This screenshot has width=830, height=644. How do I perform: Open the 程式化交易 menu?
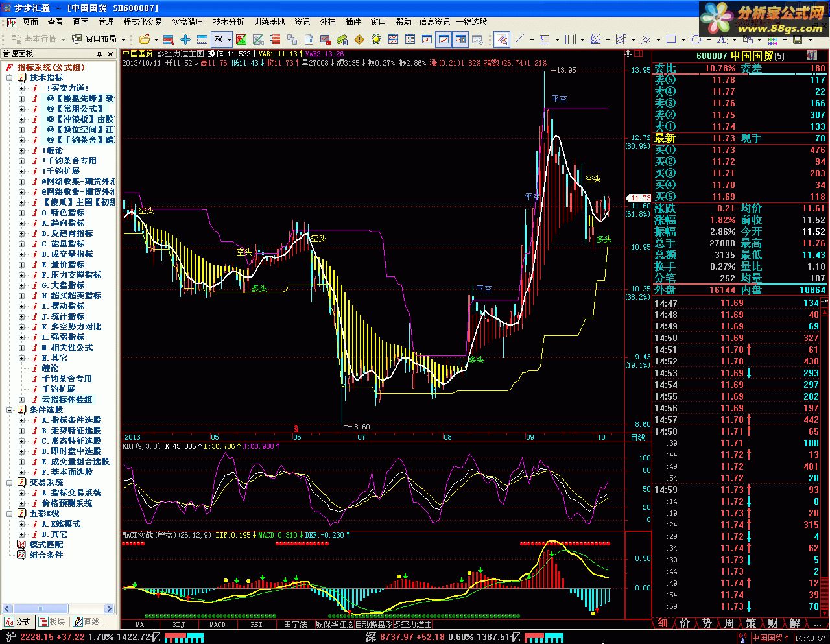click(x=143, y=21)
